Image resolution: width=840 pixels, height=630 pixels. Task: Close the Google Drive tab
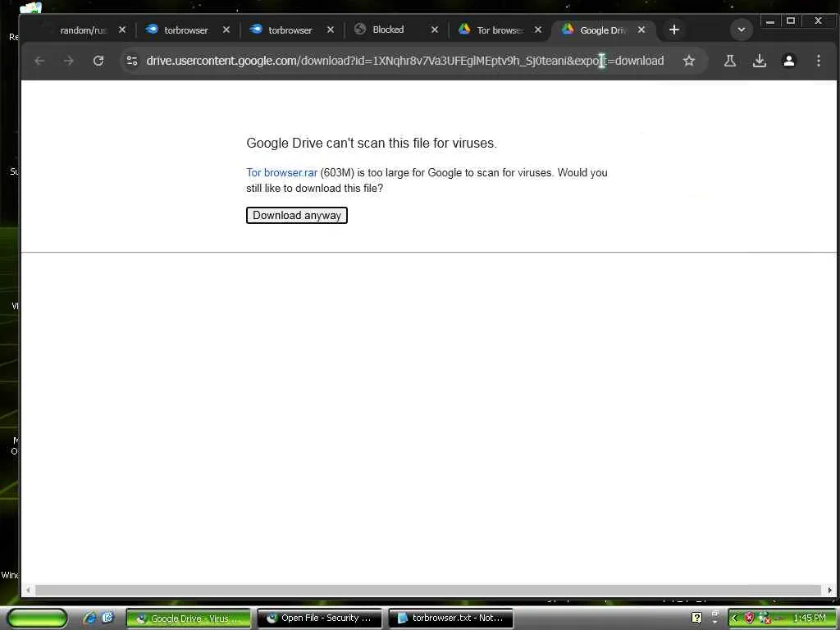pyautogui.click(x=641, y=30)
